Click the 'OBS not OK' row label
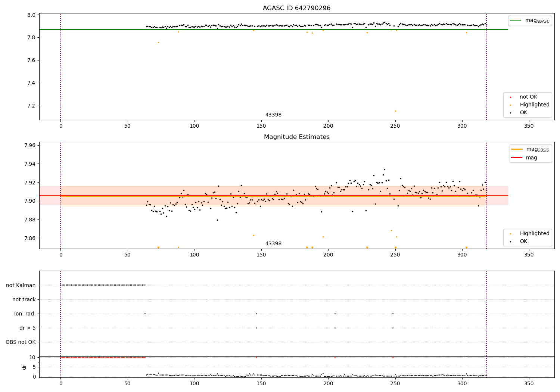 [21, 342]
